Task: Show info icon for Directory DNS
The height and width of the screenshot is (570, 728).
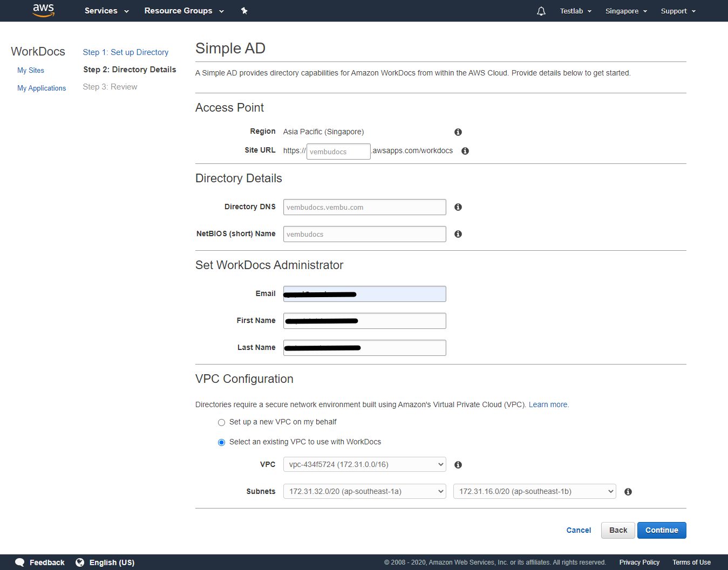Action: pyautogui.click(x=458, y=207)
